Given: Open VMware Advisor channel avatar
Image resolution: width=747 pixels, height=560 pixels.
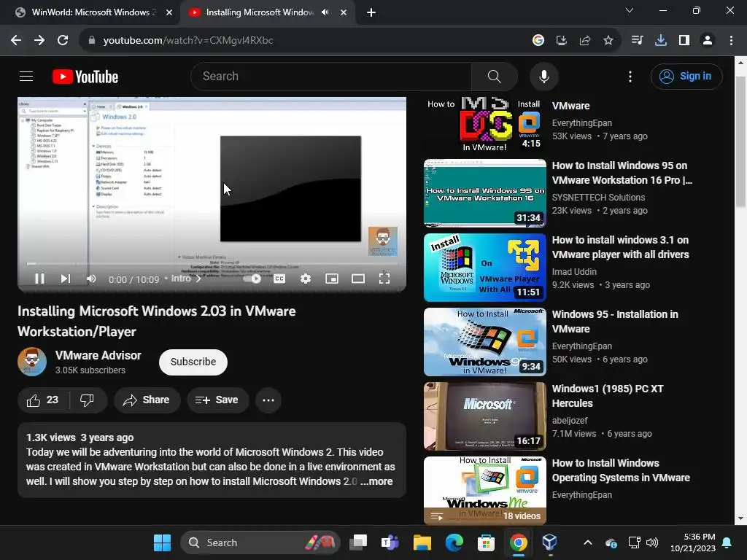Looking at the screenshot, I should coord(32,362).
